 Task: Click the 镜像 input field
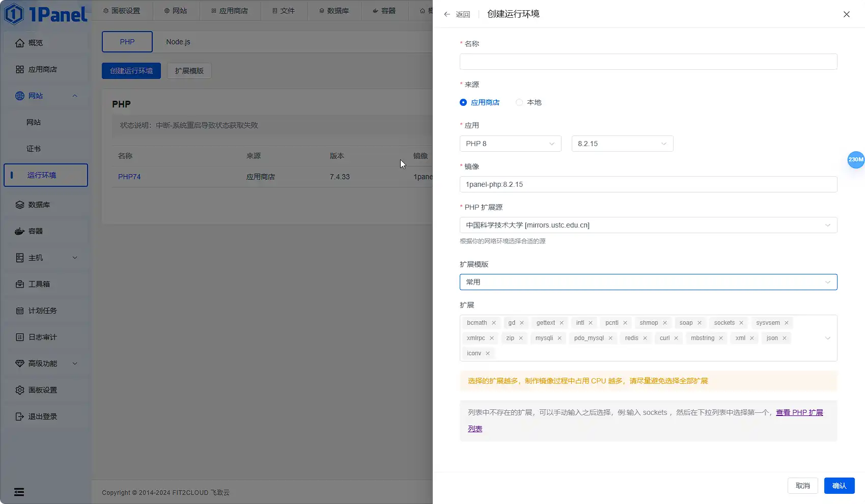649,184
